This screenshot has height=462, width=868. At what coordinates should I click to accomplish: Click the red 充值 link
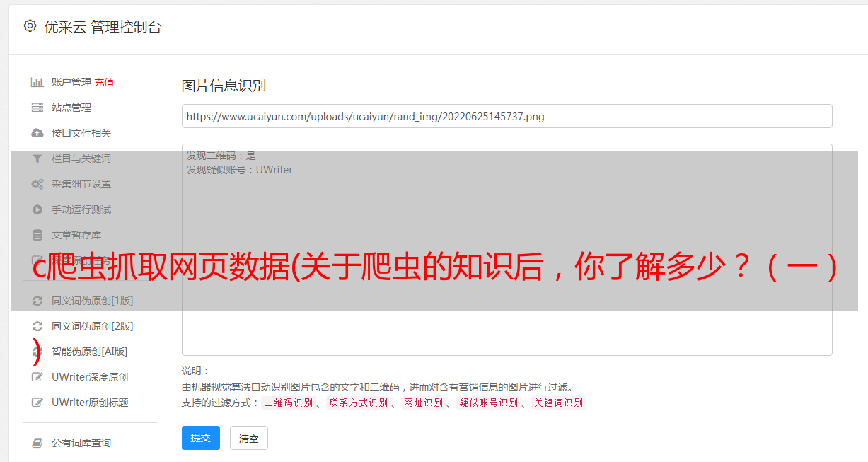[x=104, y=82]
